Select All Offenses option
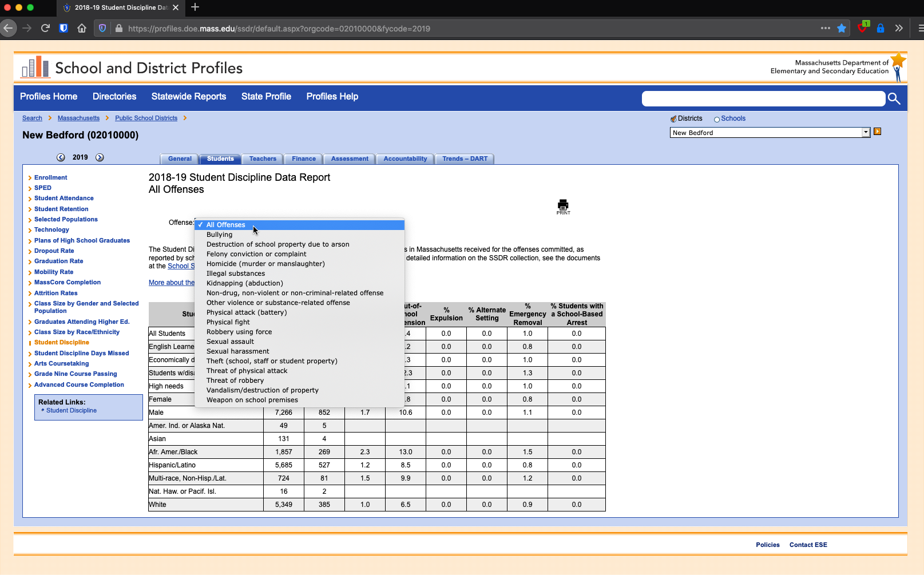Image resolution: width=924 pixels, height=575 pixels. pos(299,225)
